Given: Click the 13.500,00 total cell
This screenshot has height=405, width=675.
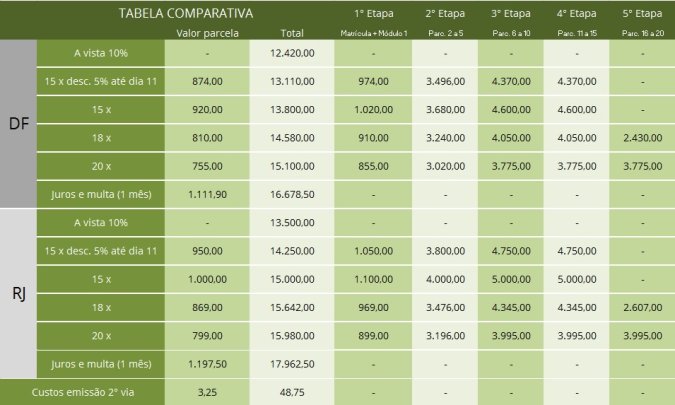Looking at the screenshot, I should 293,221.
